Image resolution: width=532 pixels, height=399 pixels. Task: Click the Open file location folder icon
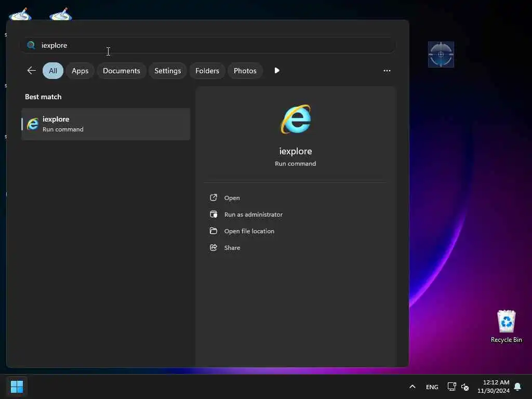[x=214, y=231]
